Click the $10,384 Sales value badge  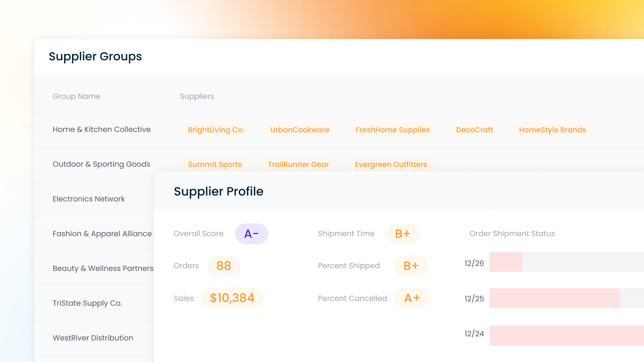tap(232, 298)
